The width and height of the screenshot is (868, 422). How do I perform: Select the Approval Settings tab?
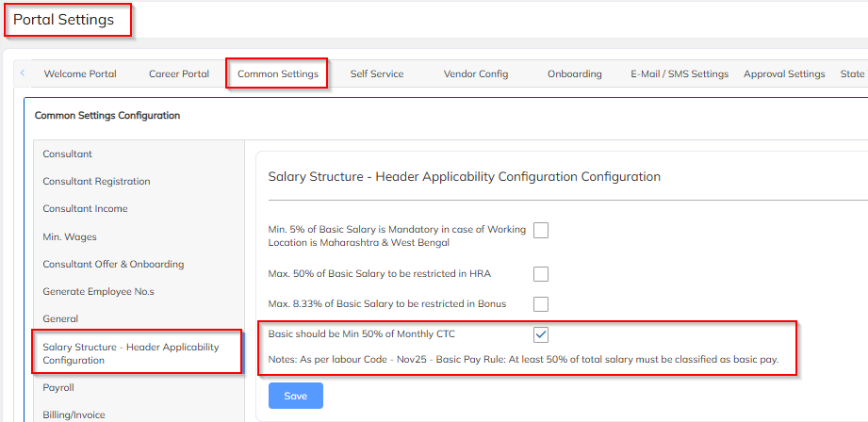coord(784,74)
